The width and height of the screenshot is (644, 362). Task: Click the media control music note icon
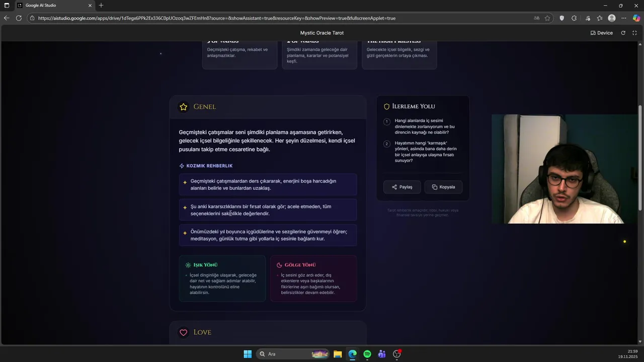588,18
